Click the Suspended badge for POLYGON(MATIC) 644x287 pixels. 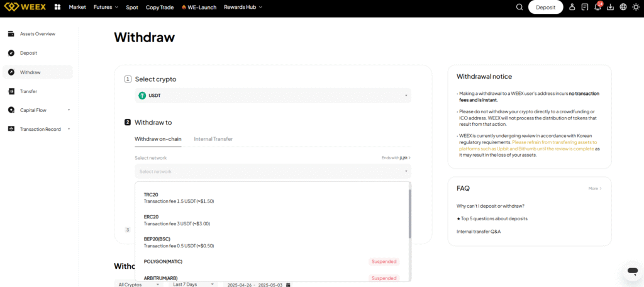coord(384,261)
